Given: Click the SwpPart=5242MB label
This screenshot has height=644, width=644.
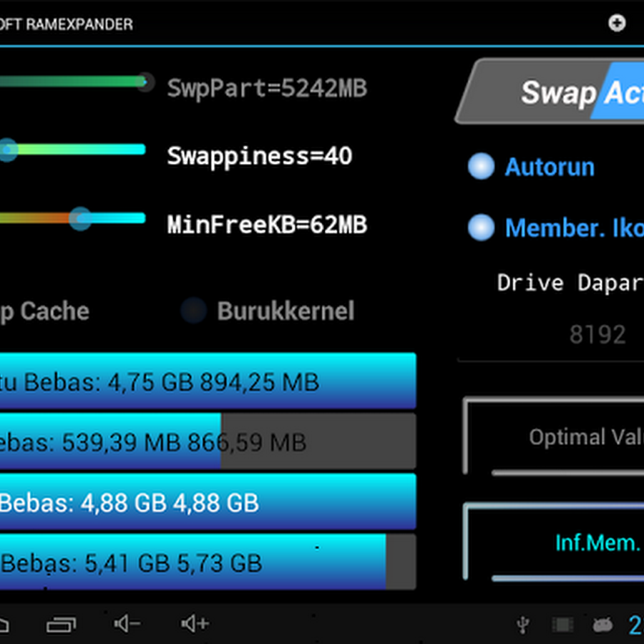Looking at the screenshot, I should coord(267,88).
